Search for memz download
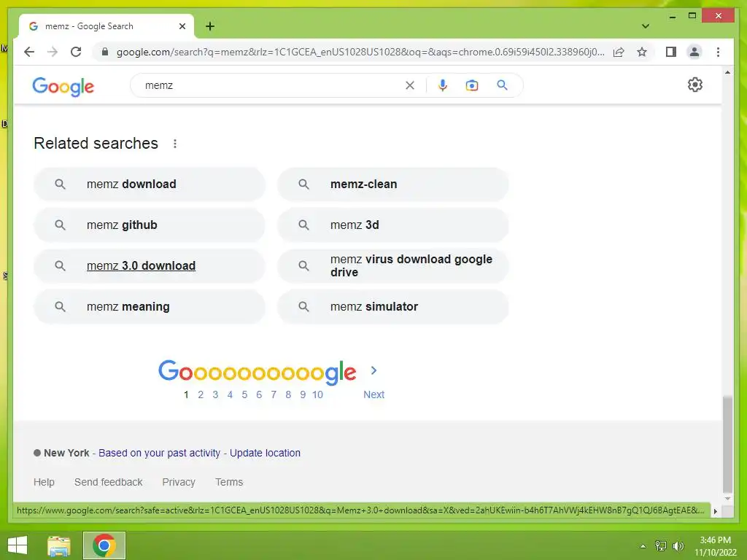 149,184
